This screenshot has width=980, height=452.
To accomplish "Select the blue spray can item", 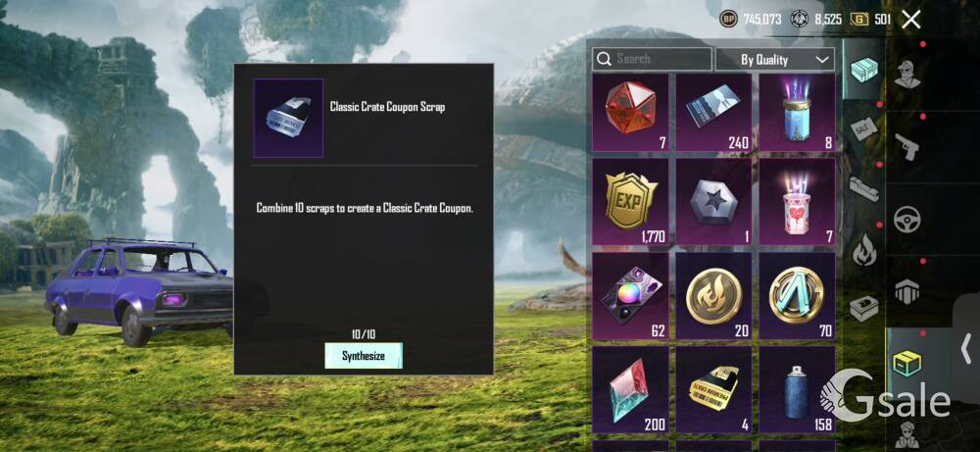I will [797, 390].
